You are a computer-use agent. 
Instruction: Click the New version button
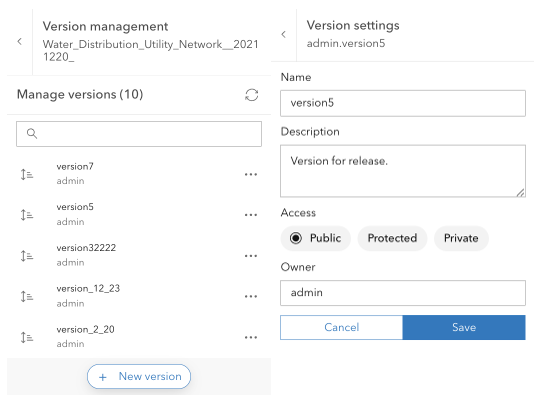tap(139, 376)
